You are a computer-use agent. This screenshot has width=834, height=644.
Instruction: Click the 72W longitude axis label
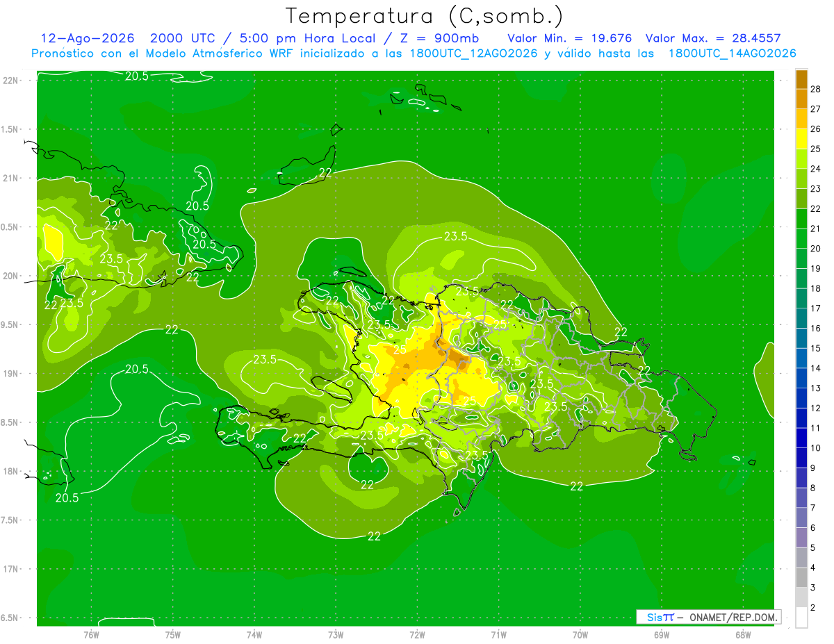[x=417, y=634]
